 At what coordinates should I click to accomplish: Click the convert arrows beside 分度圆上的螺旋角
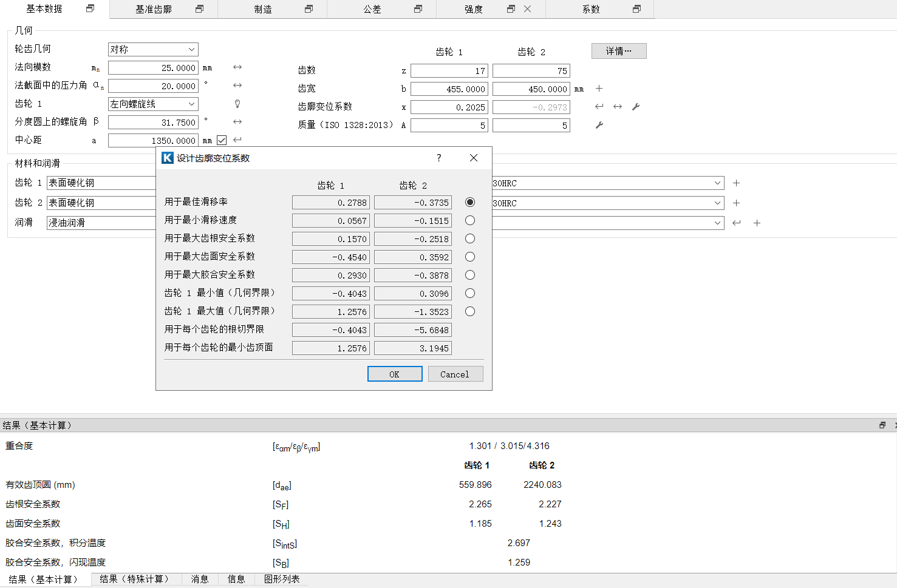237,122
